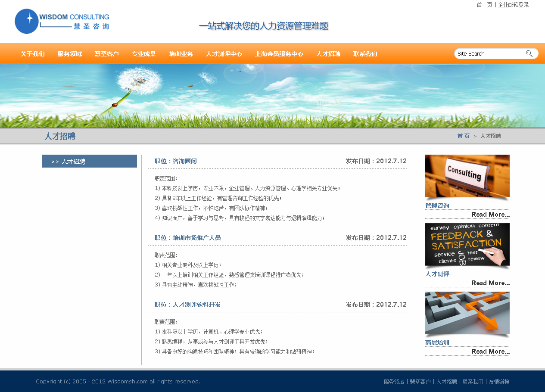Click the 首页 link in the breadcrumb
Viewport: 545px width, 392px height.
(464, 136)
